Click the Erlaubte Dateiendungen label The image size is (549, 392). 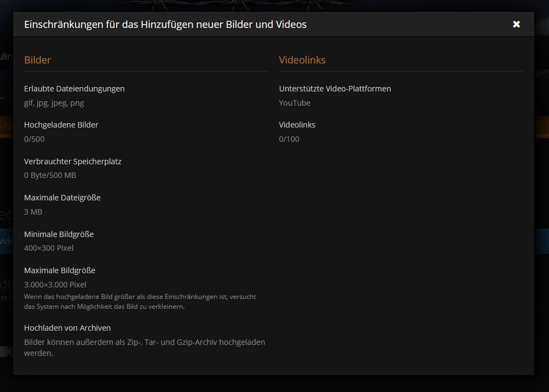74,89
